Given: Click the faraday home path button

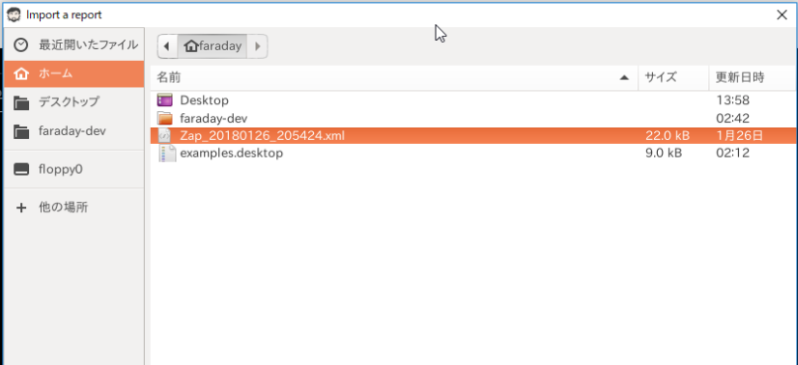Looking at the screenshot, I should [212, 46].
